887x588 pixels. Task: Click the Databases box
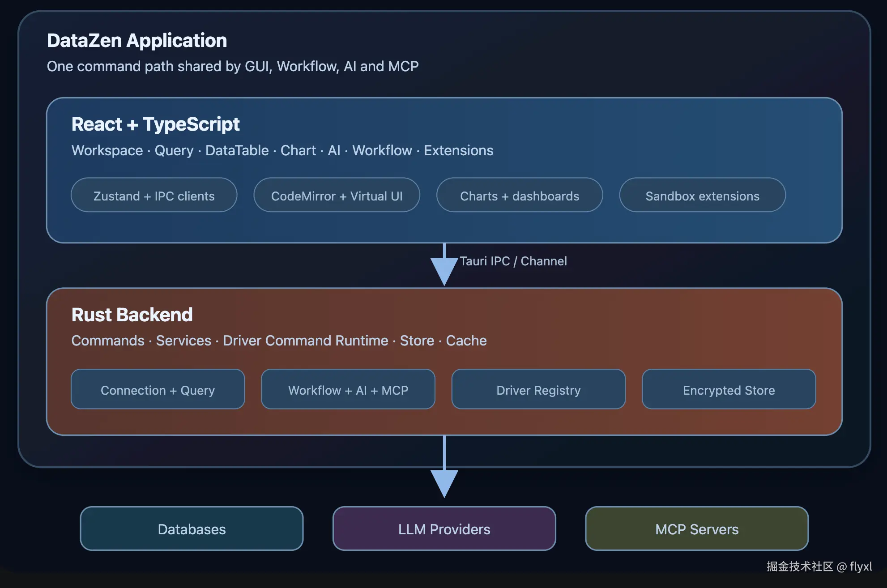click(x=192, y=528)
